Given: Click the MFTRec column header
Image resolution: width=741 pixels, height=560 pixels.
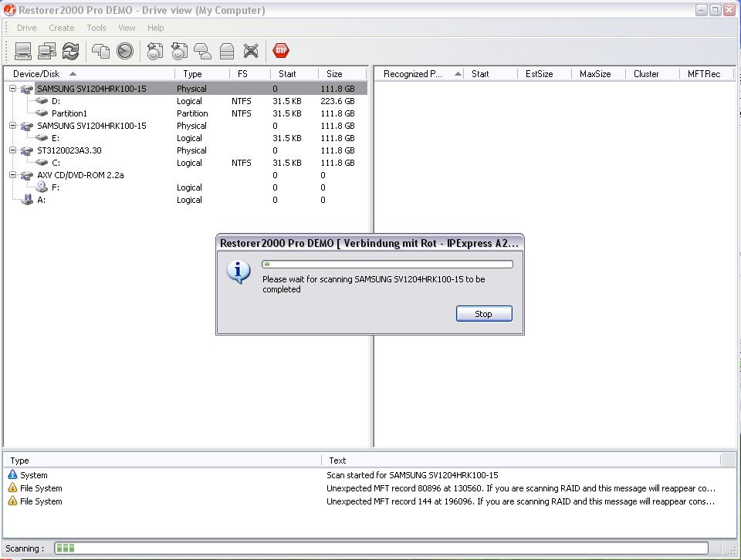Looking at the screenshot, I should 706,73.
